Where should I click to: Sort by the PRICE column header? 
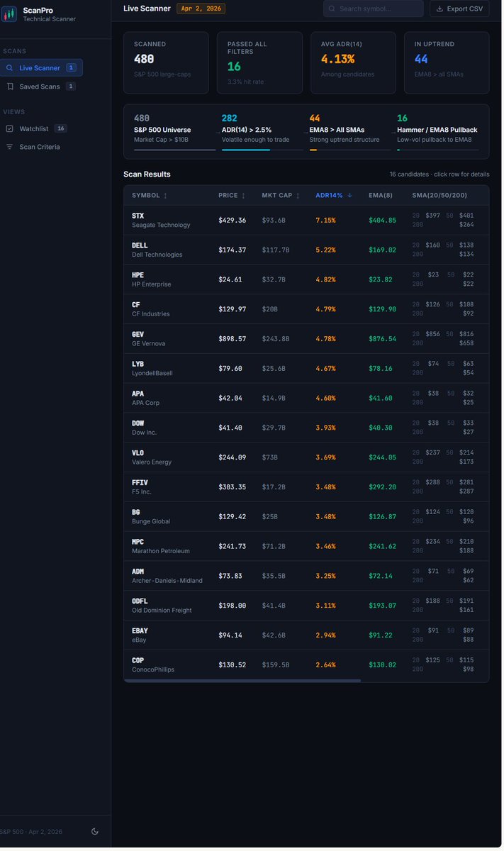[232, 196]
